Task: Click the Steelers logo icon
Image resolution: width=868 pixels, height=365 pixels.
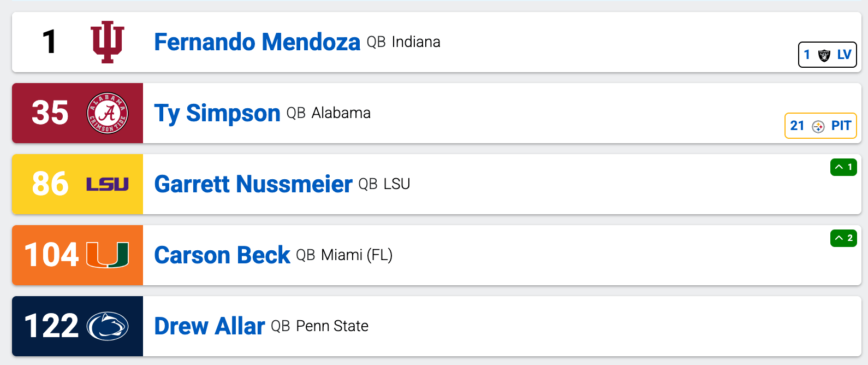Action: [818, 127]
